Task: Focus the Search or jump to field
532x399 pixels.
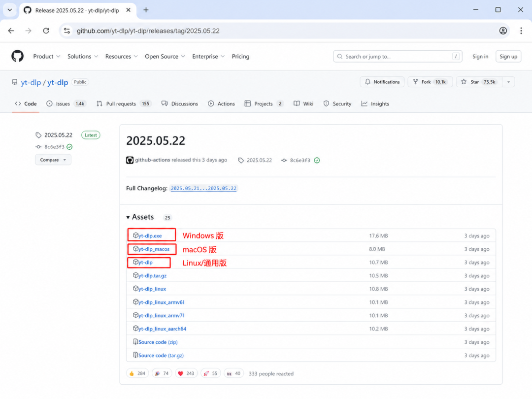Action: pos(398,56)
